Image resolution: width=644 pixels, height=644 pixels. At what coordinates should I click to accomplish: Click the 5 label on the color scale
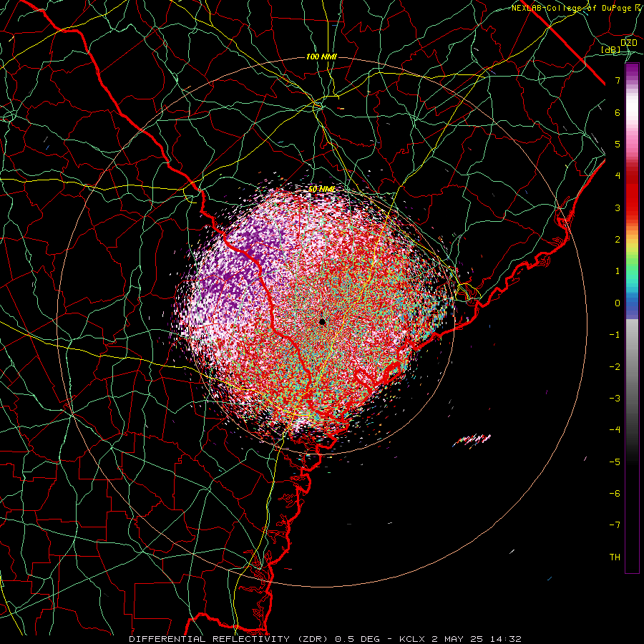coord(618,144)
